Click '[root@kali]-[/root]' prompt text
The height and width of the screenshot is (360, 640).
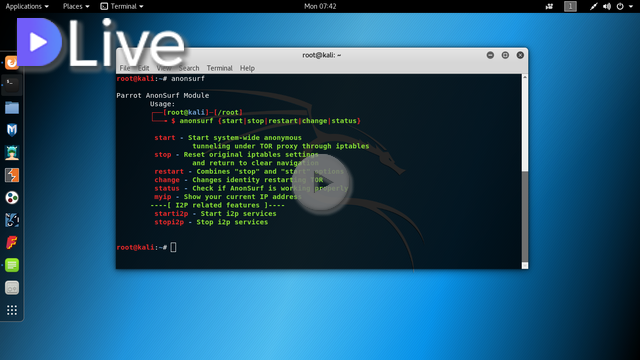pos(202,112)
